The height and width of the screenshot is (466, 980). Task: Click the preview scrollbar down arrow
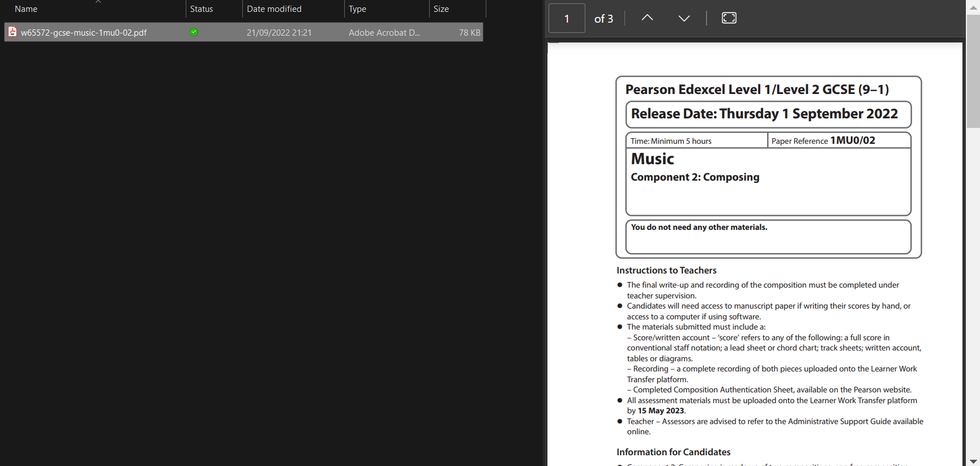tap(973, 461)
